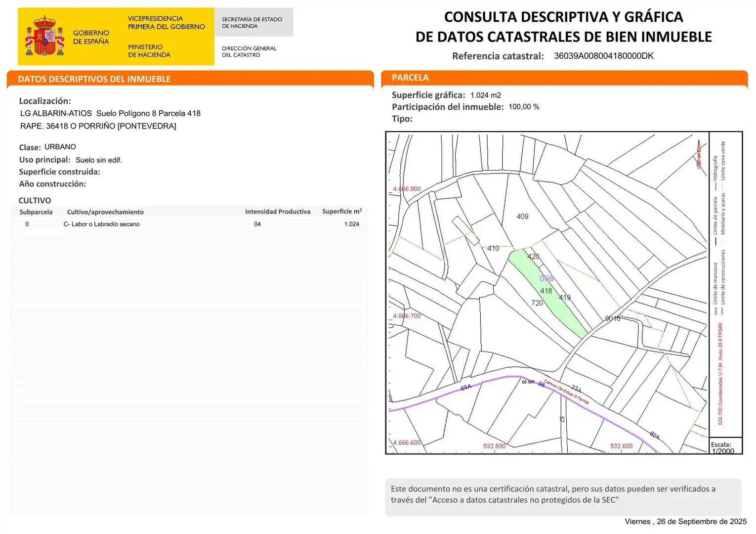
Task: Click the PARCELA section header
Action: coord(410,78)
